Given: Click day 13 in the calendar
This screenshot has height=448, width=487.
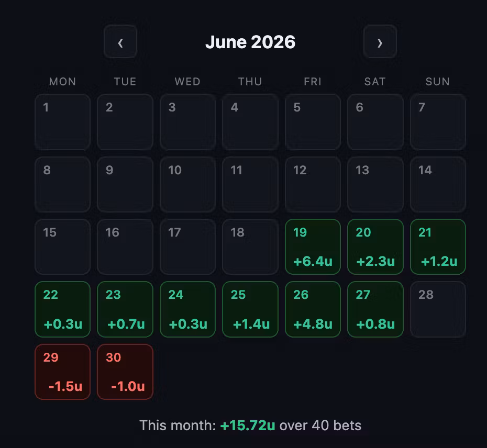Looking at the screenshot, I should pyautogui.click(x=375, y=184).
